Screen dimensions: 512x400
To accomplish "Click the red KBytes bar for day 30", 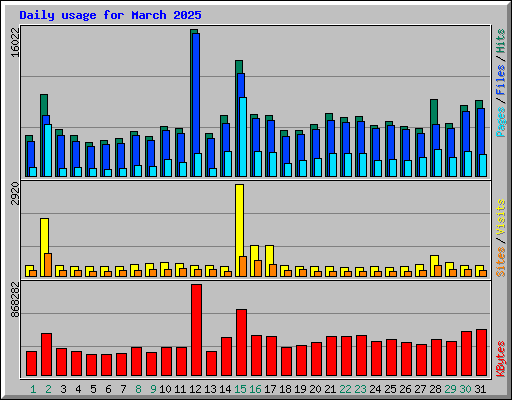I will pyautogui.click(x=466, y=354).
